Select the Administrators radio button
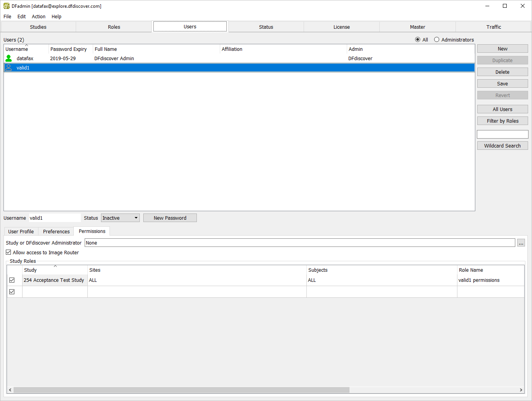 pos(436,40)
